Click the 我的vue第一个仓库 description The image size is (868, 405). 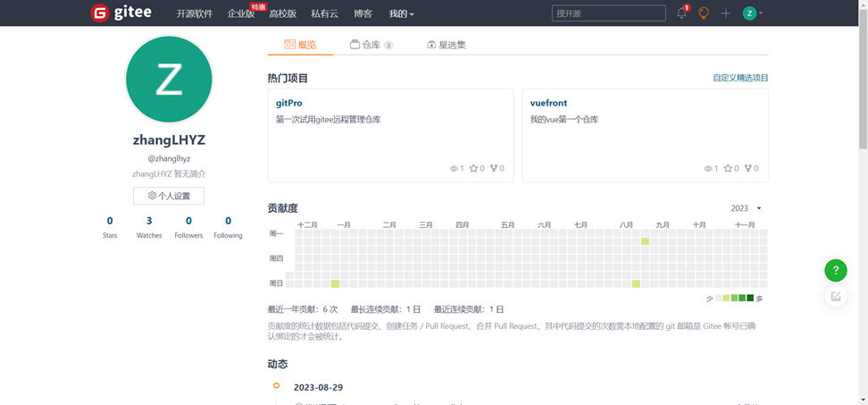(x=564, y=119)
